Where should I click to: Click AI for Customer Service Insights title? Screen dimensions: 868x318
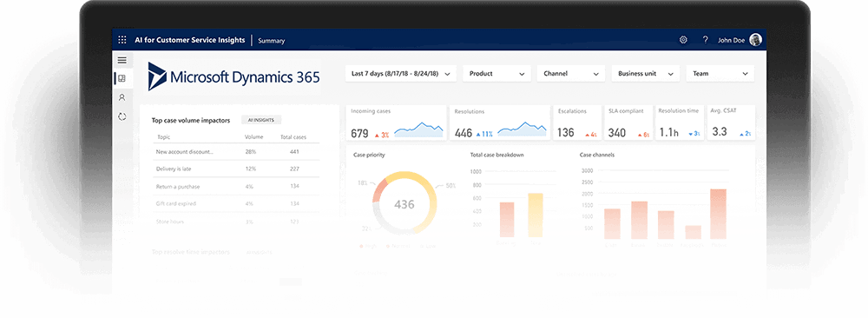pos(190,40)
